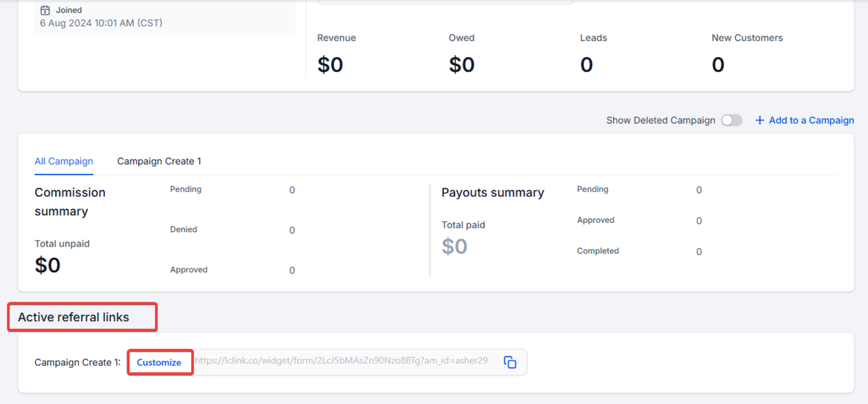This screenshot has width=868, height=404.
Task: Click Add to a Campaign
Action: pos(804,120)
